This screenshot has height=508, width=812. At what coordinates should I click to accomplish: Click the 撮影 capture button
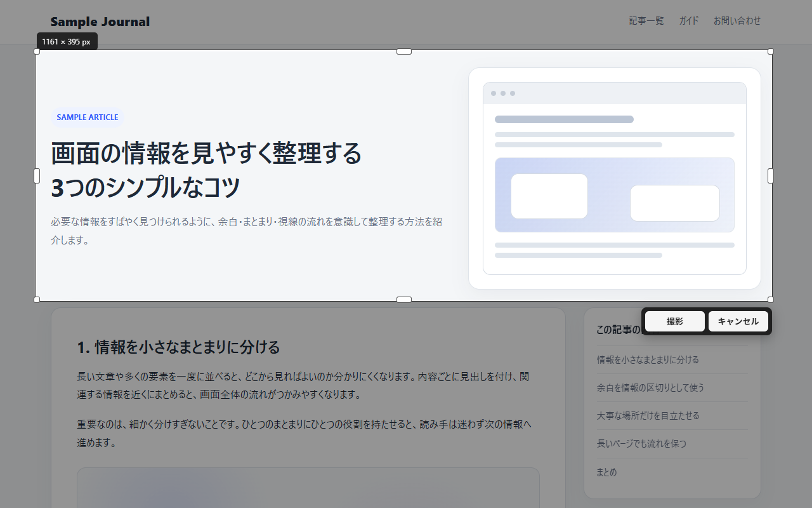675,321
